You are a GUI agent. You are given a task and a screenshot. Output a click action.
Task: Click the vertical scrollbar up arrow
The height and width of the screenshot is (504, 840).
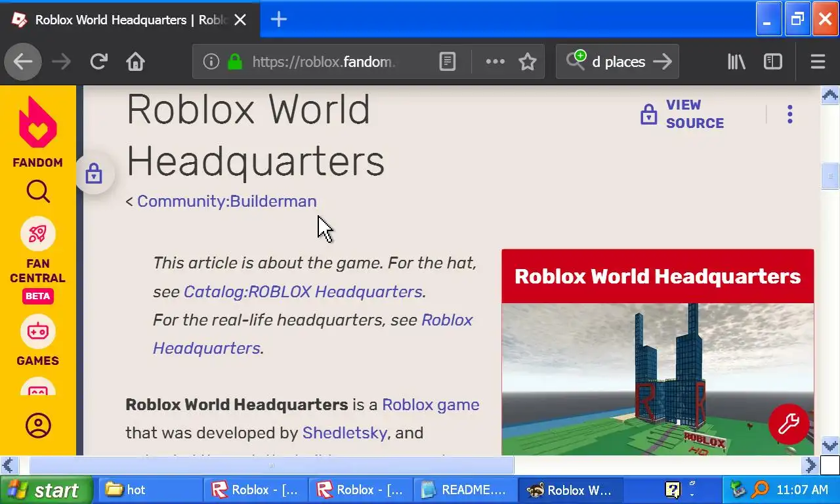click(830, 96)
